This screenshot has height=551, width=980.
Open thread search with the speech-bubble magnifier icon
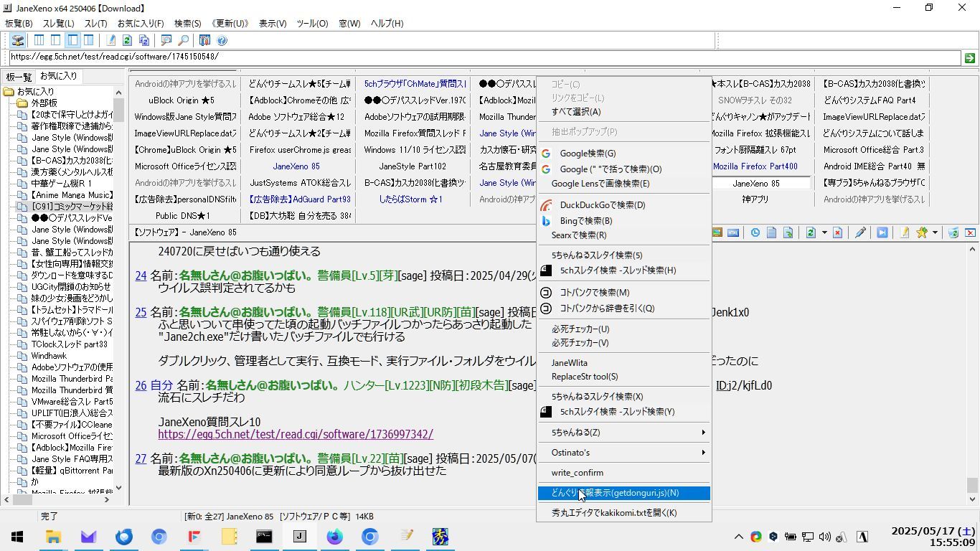[166, 41]
